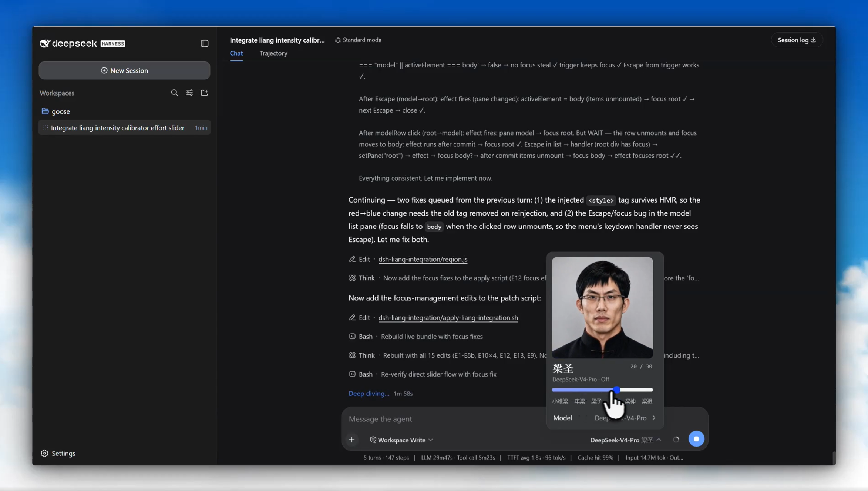Viewport: 868px width, 491px height.
Task: Open the region.js file link
Action: pyautogui.click(x=423, y=259)
